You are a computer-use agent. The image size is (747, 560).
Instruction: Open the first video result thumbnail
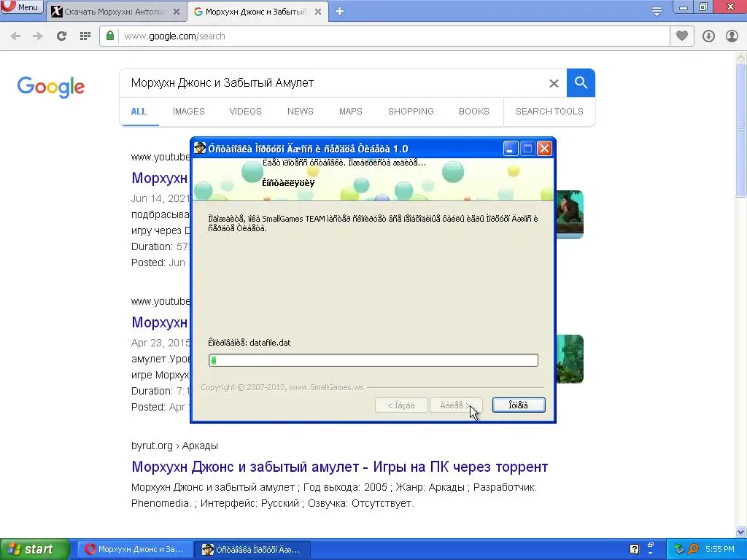(x=569, y=215)
